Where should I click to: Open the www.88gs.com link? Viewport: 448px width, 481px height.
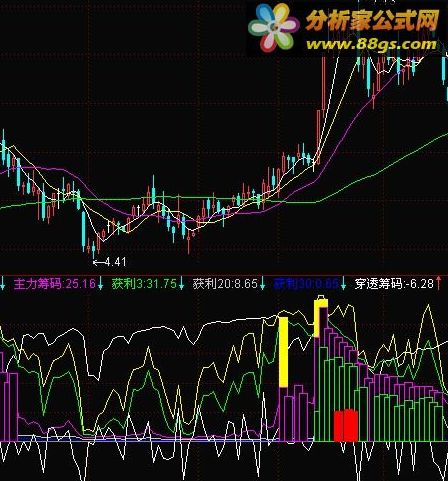pos(371,44)
